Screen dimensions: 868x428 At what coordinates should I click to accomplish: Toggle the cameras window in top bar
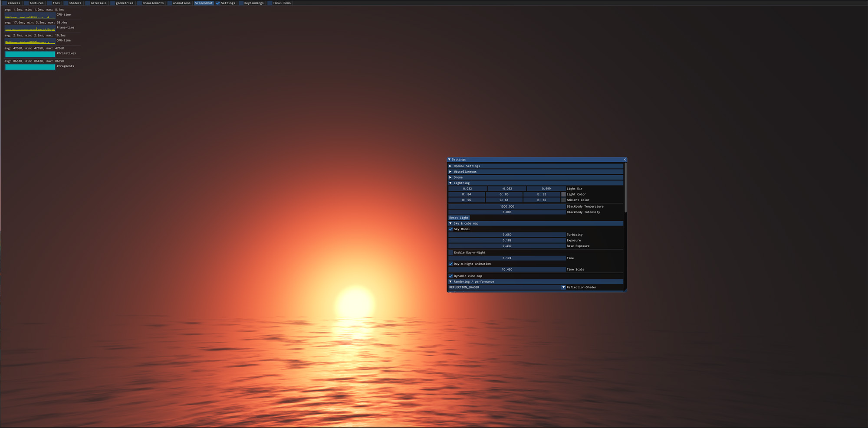5,3
